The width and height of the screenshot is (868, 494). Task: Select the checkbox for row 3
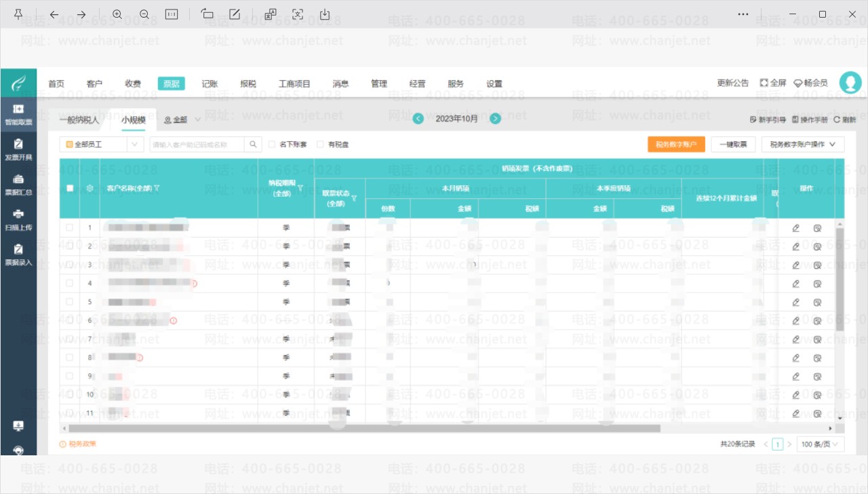pyautogui.click(x=70, y=265)
